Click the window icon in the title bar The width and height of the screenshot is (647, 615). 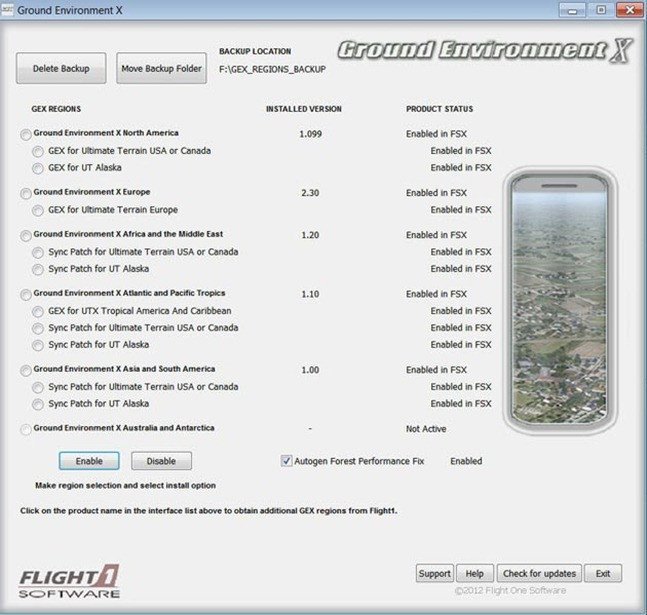pos(7,10)
